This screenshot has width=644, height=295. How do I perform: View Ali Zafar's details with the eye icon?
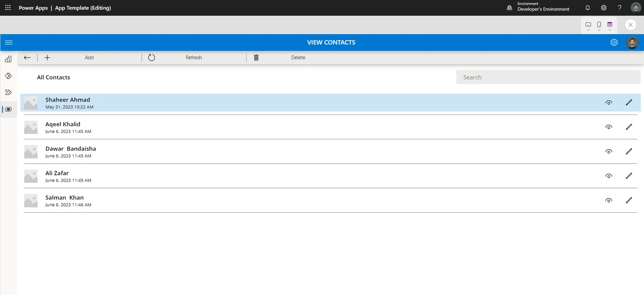point(609,176)
